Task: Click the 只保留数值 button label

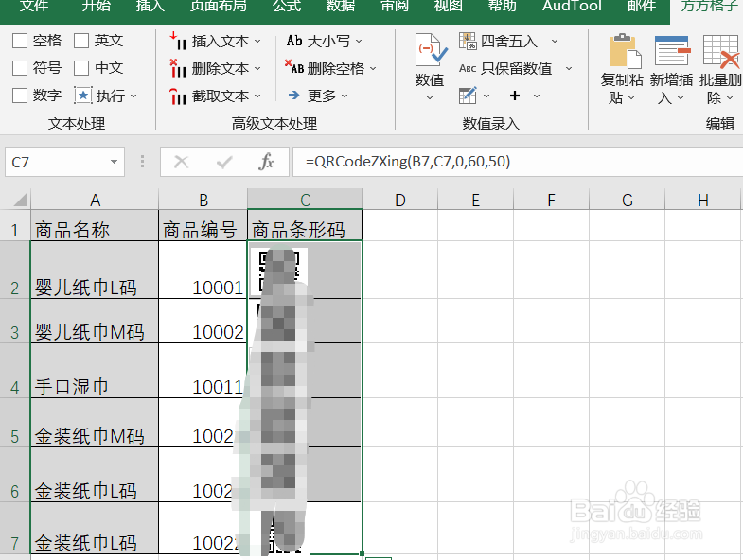Action: (517, 69)
